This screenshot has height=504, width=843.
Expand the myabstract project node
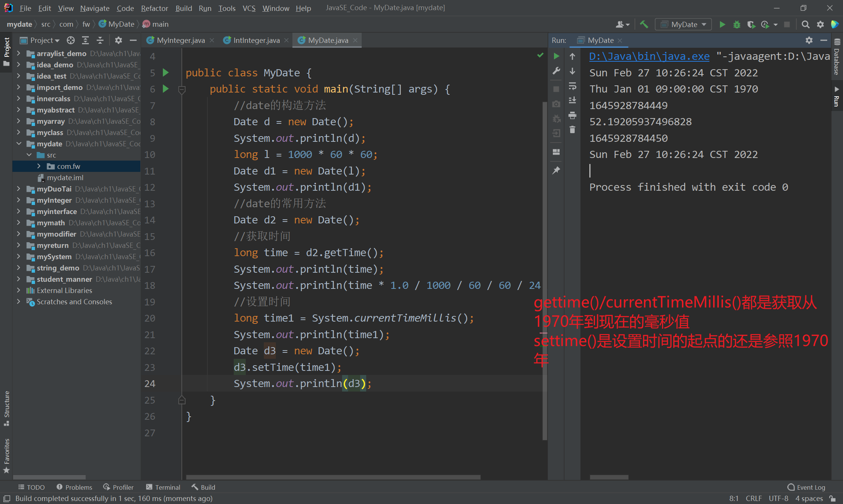[x=19, y=110]
